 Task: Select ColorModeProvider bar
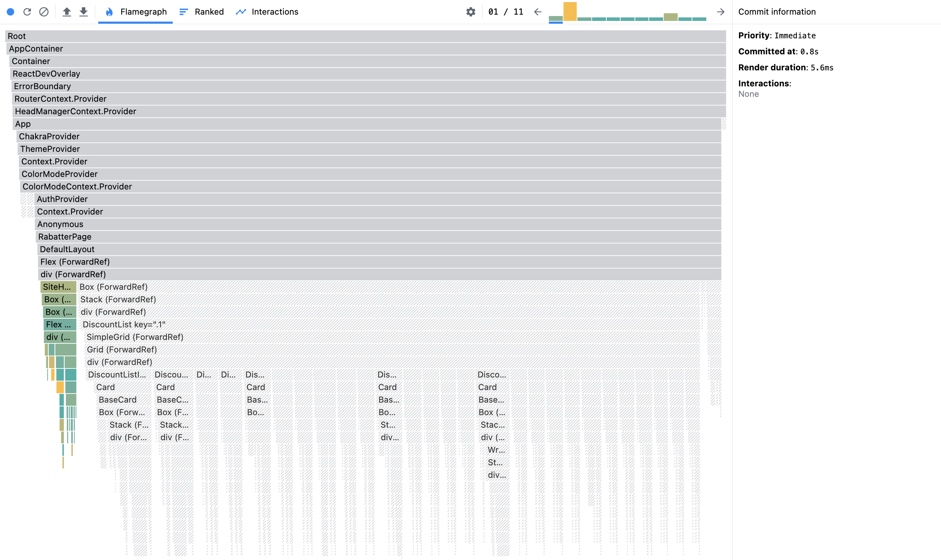(x=370, y=174)
